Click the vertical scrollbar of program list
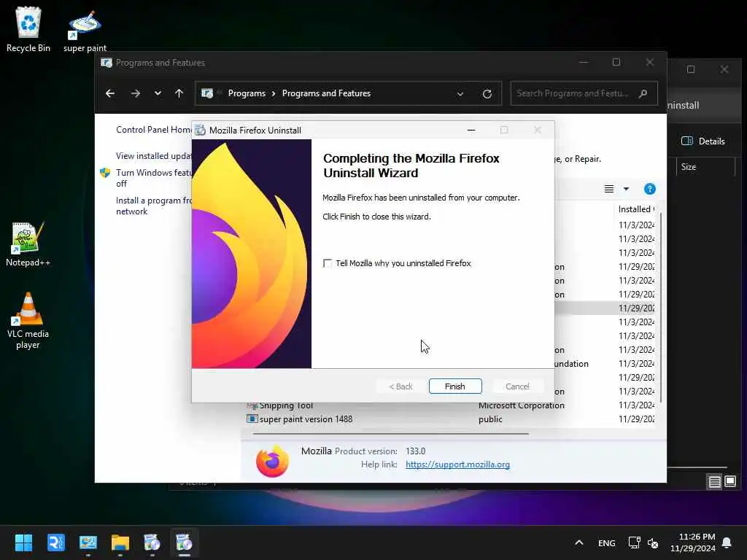The image size is (747, 560). pyautogui.click(x=660, y=307)
